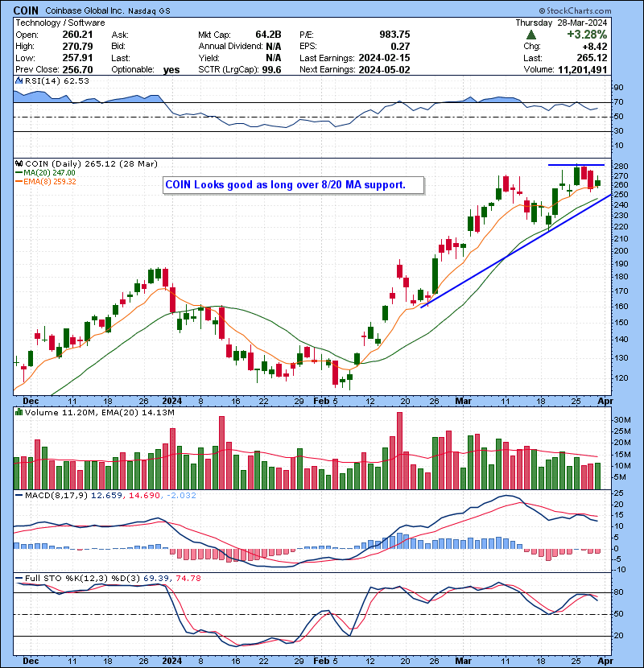Click the Thursday 28-Mar-2024 date label

[x=561, y=23]
